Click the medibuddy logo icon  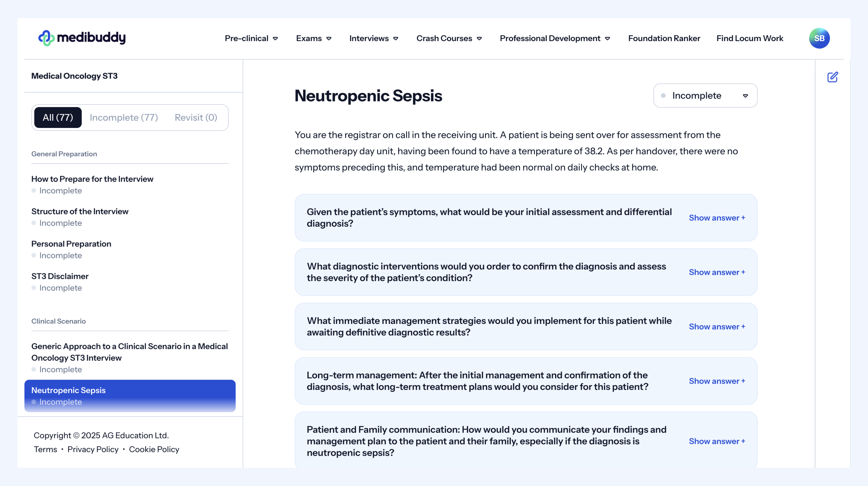pos(46,38)
